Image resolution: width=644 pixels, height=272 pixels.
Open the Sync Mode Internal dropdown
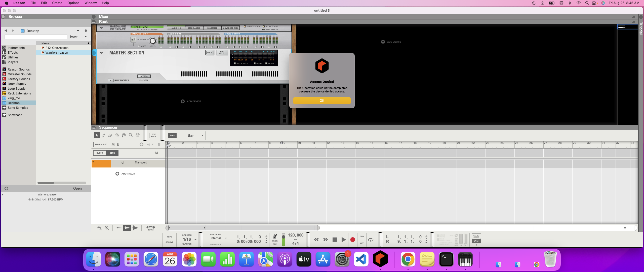coord(226,238)
